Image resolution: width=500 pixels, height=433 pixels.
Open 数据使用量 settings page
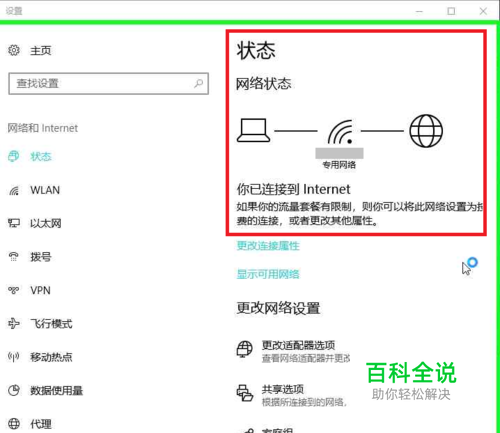click(x=57, y=390)
